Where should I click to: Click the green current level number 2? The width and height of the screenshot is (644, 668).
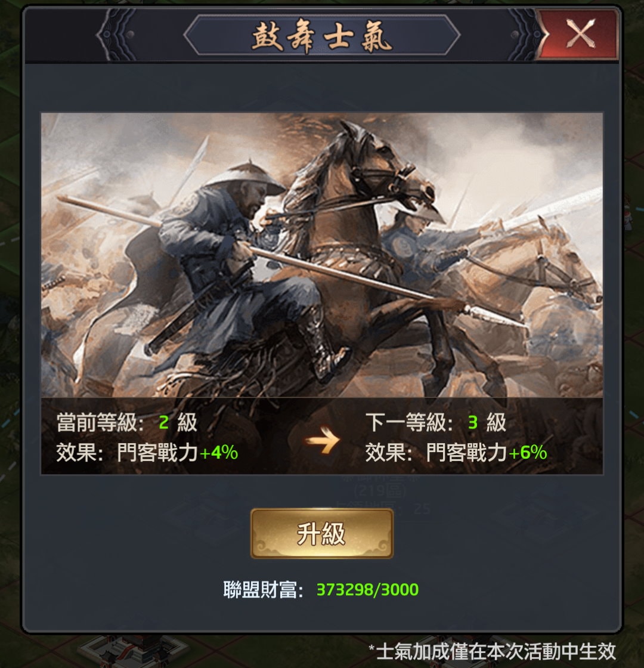(x=163, y=423)
